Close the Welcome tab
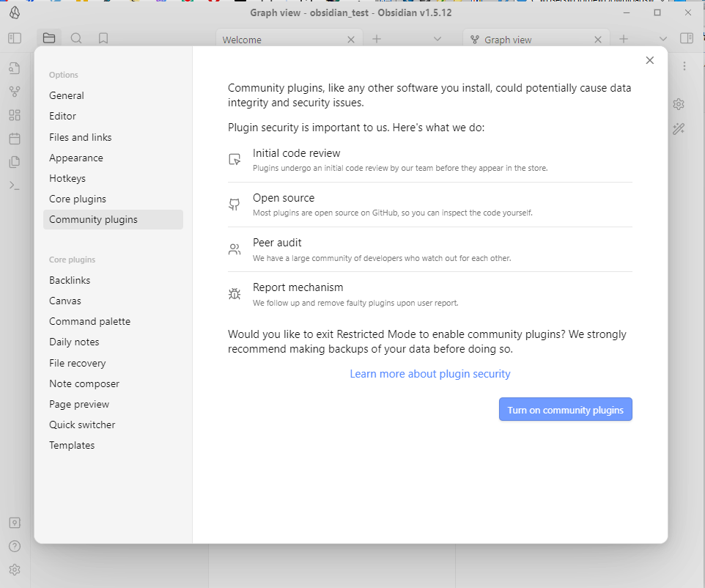This screenshot has width=705, height=588. [351, 40]
